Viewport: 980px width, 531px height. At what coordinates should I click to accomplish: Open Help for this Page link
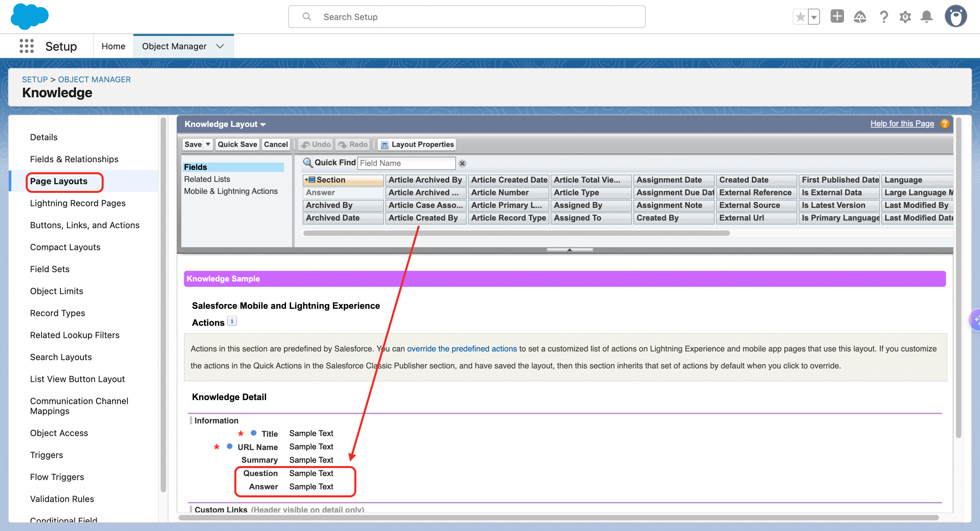point(902,124)
